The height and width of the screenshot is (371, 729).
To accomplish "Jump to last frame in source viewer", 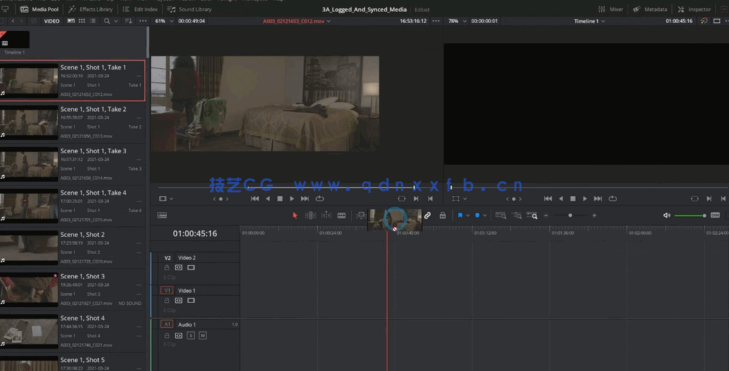I will click(305, 199).
